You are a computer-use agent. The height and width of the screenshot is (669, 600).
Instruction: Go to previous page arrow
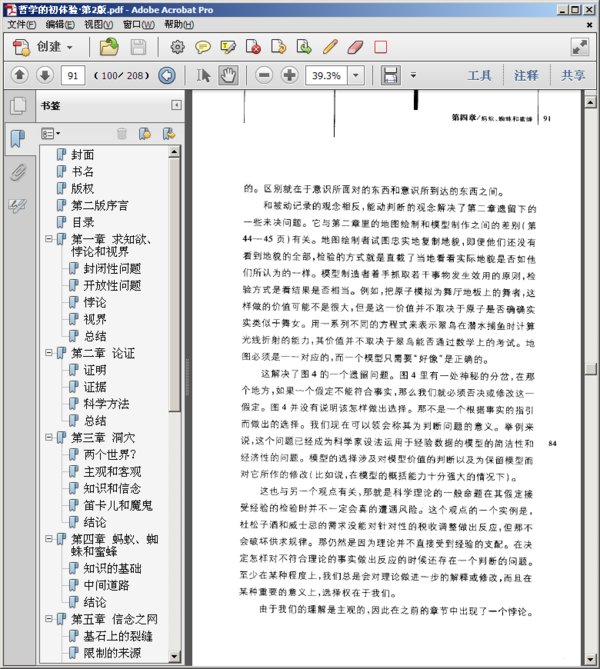coord(19,76)
